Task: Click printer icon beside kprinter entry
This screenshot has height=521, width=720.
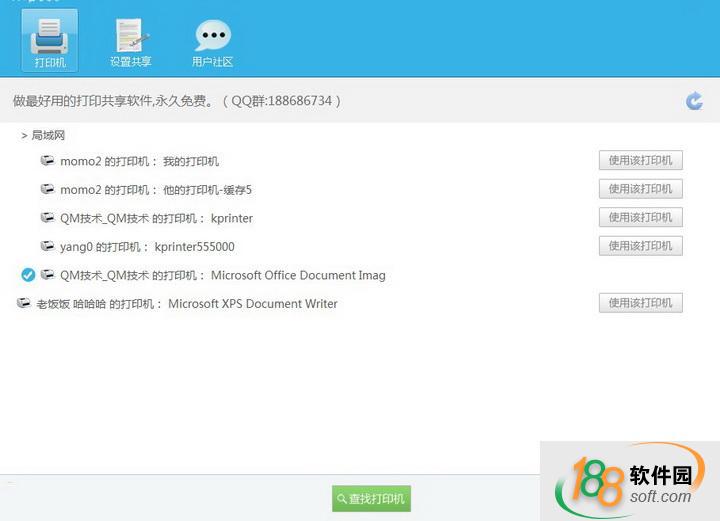Action: (47, 217)
